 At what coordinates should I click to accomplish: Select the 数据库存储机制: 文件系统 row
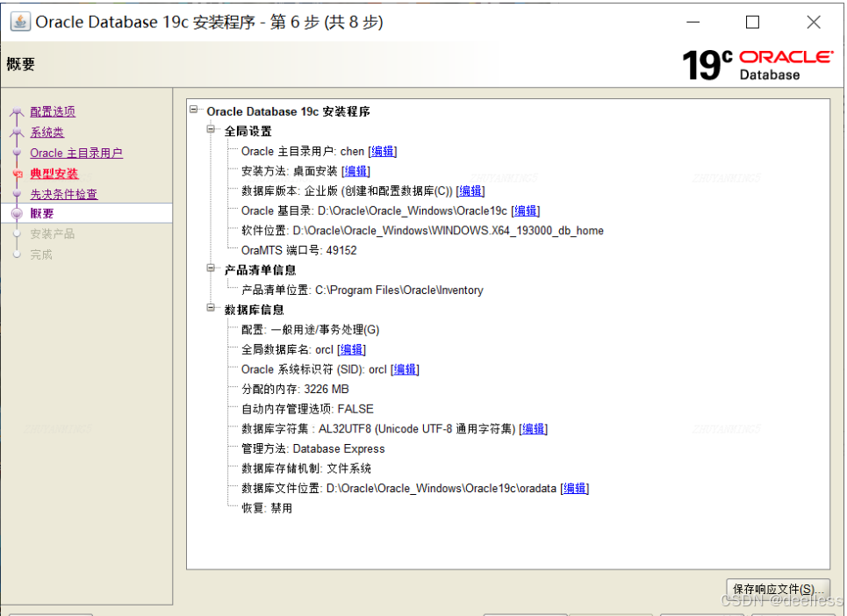point(306,469)
